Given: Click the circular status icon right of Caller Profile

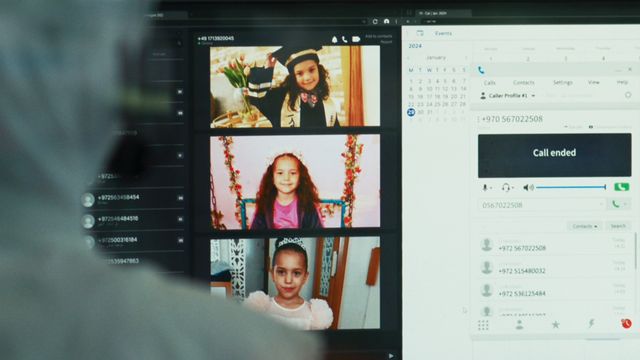Looking at the screenshot, I should coord(628,95).
